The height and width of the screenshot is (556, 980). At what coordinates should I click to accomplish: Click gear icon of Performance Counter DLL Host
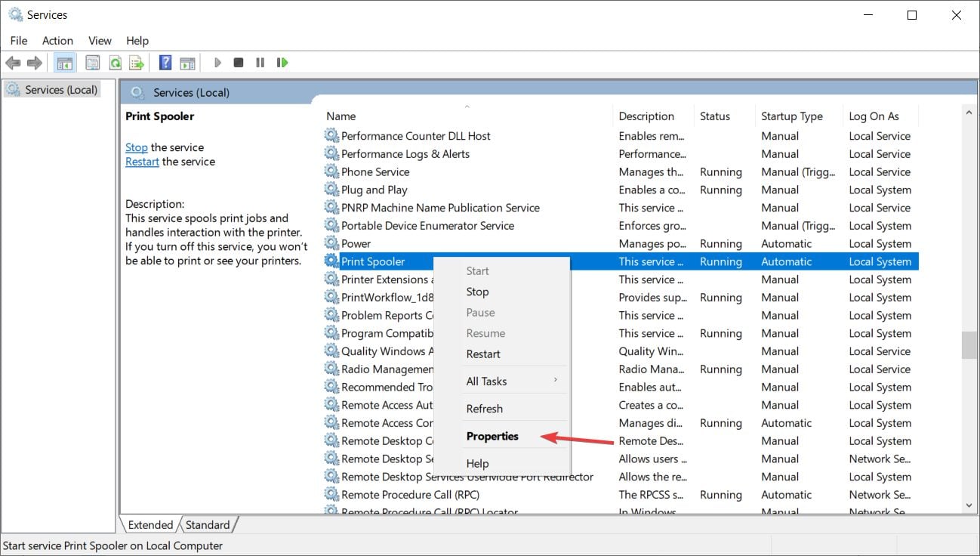(x=331, y=136)
